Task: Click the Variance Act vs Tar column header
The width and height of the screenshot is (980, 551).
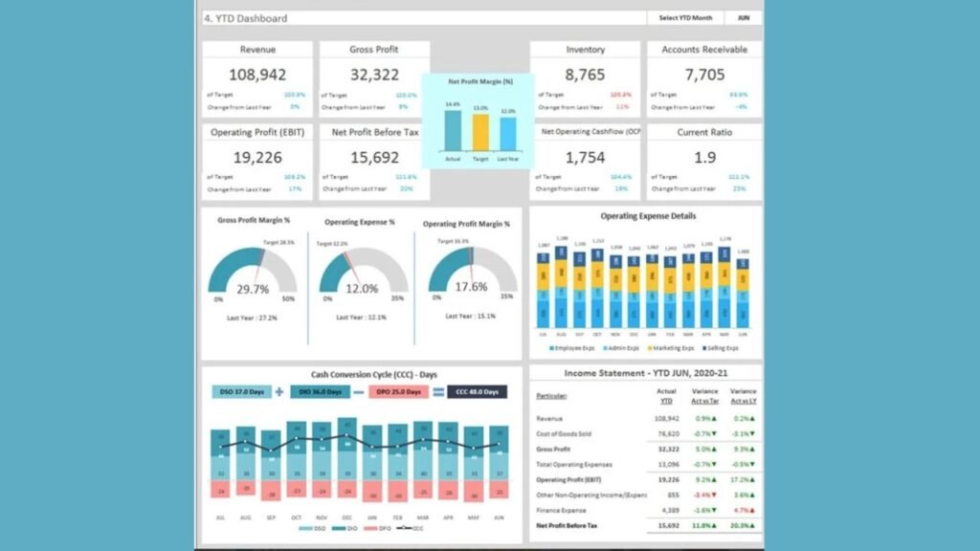Action: [705, 396]
